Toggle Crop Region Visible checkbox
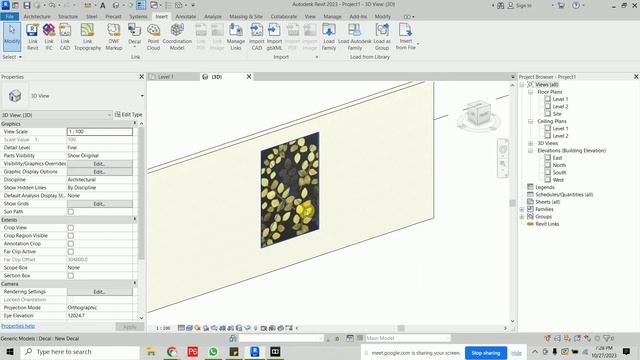The width and height of the screenshot is (640, 360). 71,236
